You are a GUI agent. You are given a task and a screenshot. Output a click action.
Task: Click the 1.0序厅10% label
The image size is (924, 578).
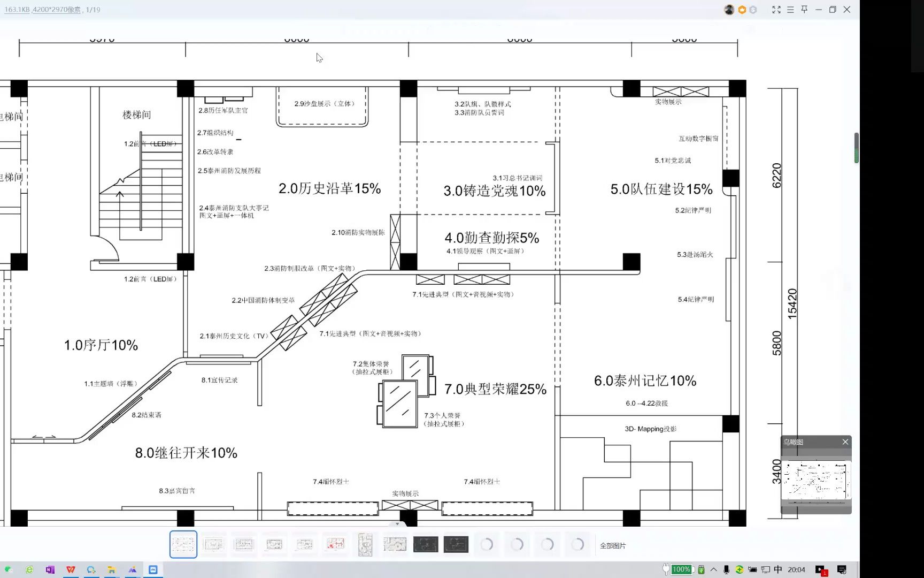tap(101, 345)
